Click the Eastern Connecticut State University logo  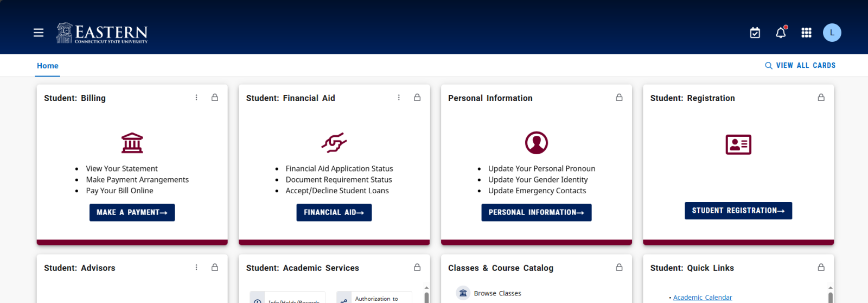[102, 33]
